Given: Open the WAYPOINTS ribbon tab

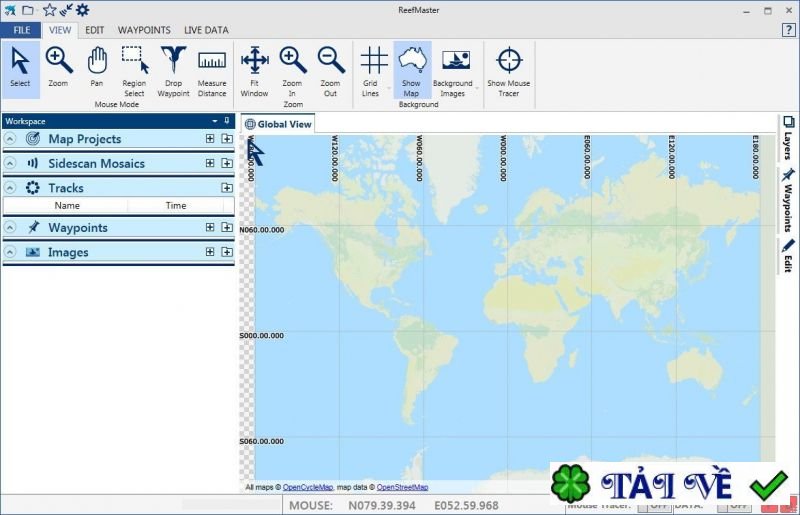Looking at the screenshot, I should (145, 30).
